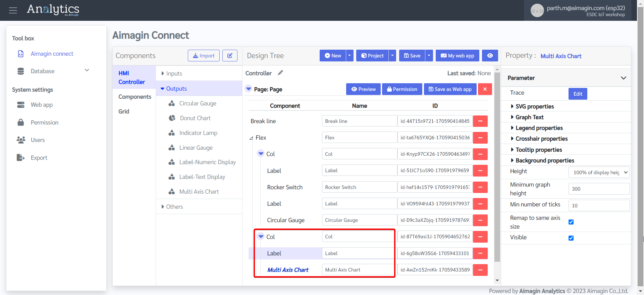Remove the Break line row
Image resolution: width=644 pixels, height=295 pixels.
click(480, 121)
